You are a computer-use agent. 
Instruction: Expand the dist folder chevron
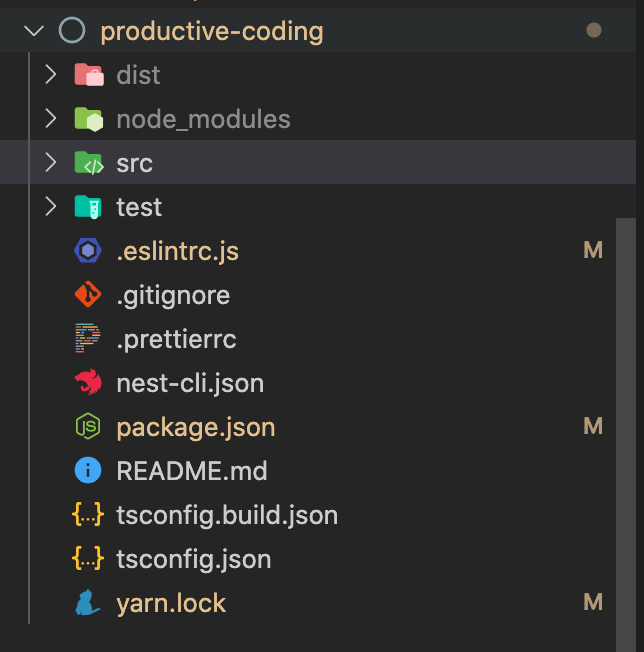50,75
